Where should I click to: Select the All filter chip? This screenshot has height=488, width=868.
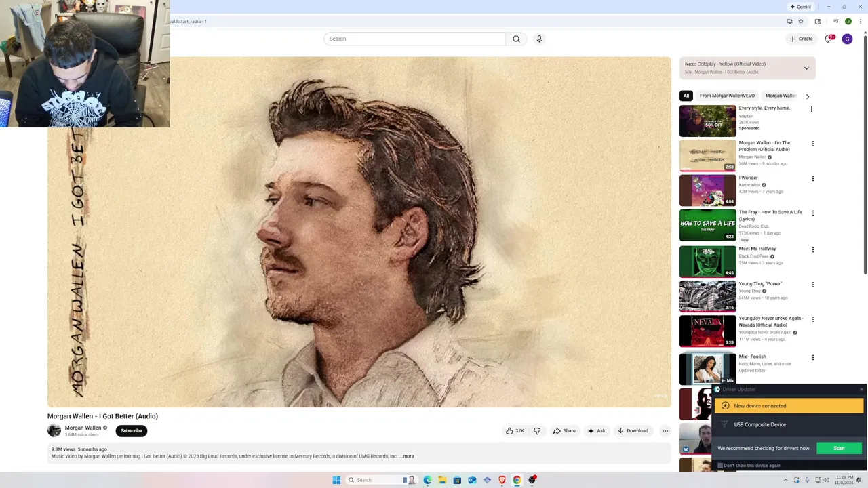click(x=686, y=96)
